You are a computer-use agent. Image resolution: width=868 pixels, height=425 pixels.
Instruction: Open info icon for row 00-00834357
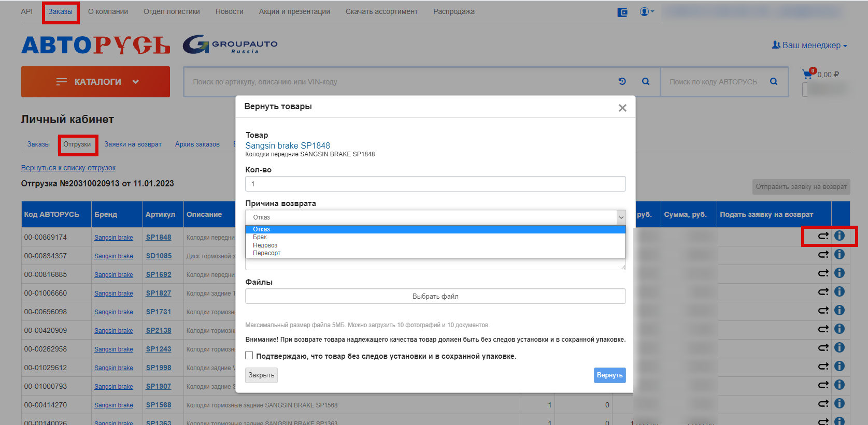pyautogui.click(x=839, y=254)
